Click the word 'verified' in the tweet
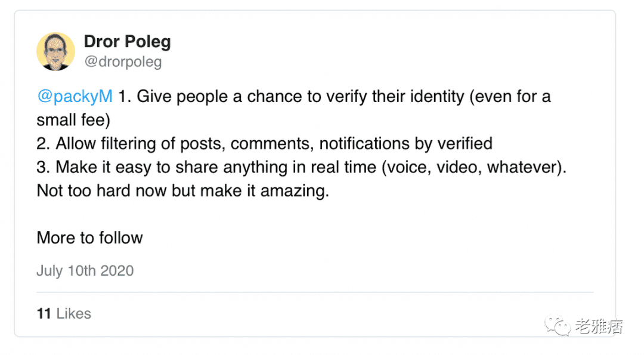The width and height of the screenshot is (644, 355). click(465, 143)
